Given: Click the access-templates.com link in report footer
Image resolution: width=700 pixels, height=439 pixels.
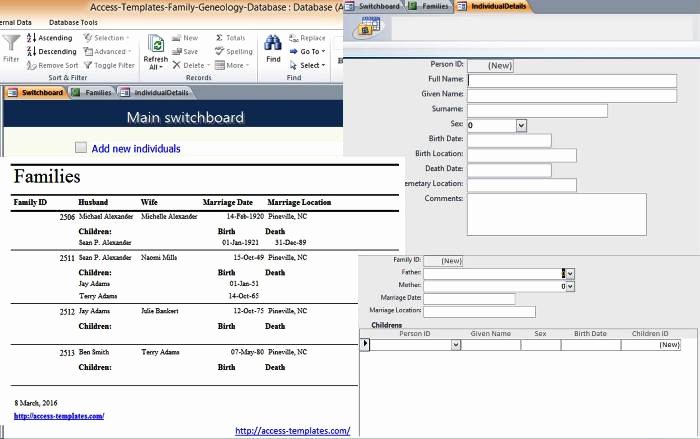Looking at the screenshot, I should [x=59, y=416].
